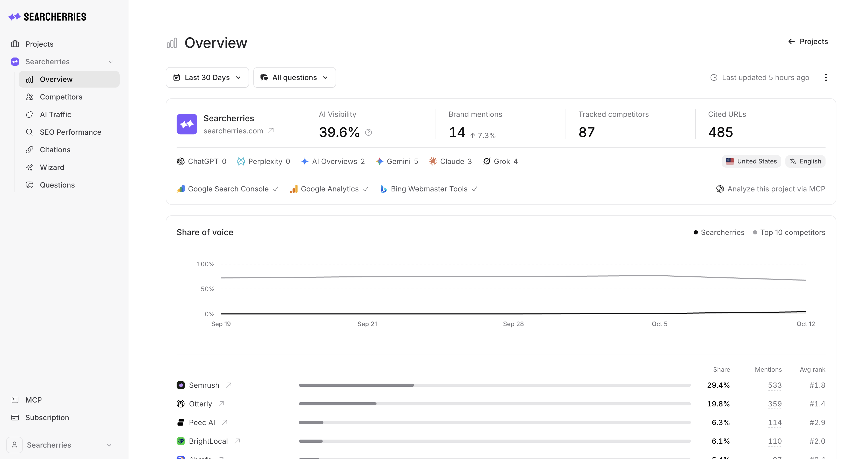The width and height of the screenshot is (868, 459).
Task: Click Google Analytics integration
Action: point(329,189)
